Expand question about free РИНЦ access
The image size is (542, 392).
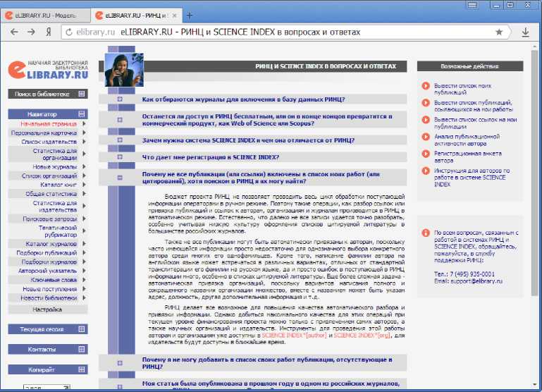click(x=120, y=120)
